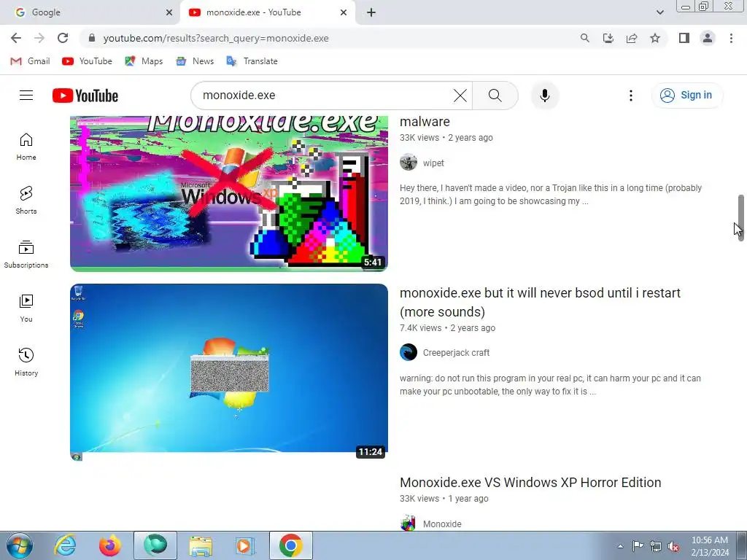Open File Explorer folder in taskbar
Viewport: 747px width, 560px height.
point(201,545)
